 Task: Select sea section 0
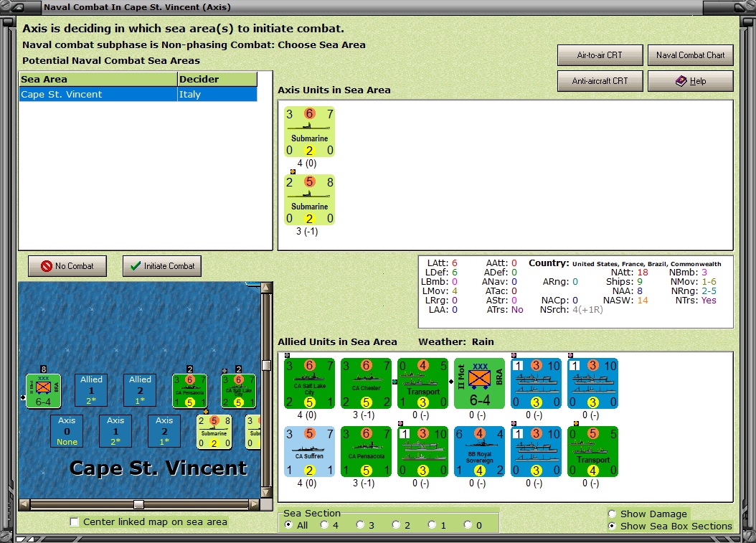click(x=468, y=524)
